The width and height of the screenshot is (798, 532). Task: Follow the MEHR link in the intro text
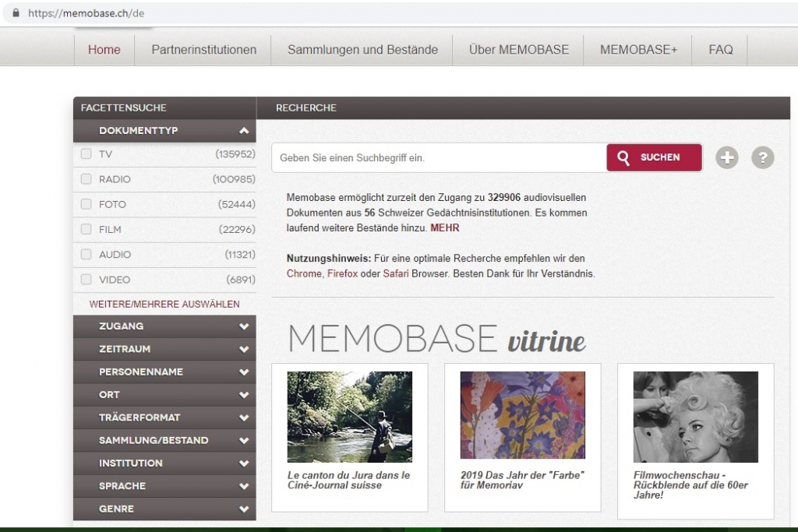[445, 228]
